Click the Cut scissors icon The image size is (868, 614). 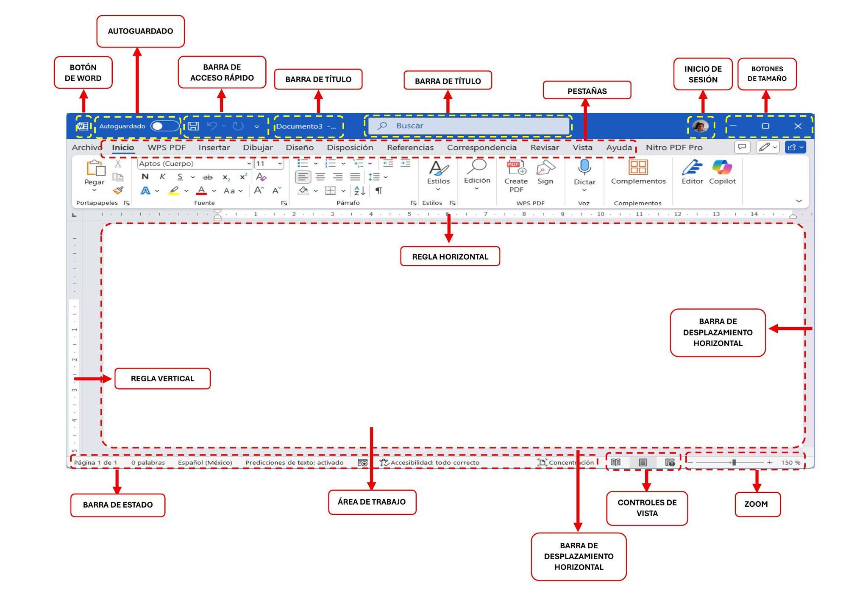118,163
